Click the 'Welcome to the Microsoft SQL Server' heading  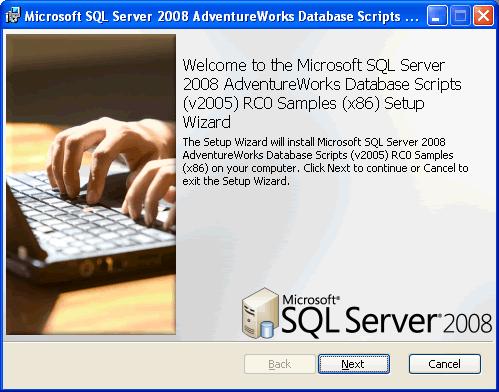[322, 93]
